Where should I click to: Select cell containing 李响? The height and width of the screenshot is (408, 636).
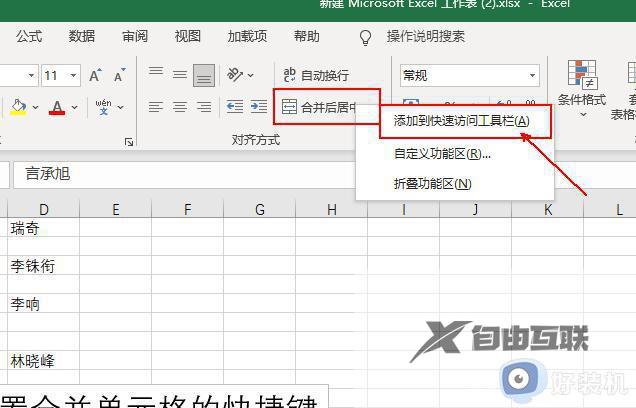43,304
